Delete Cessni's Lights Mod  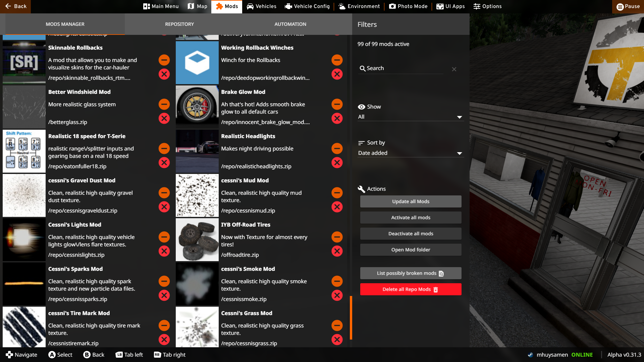tap(164, 251)
